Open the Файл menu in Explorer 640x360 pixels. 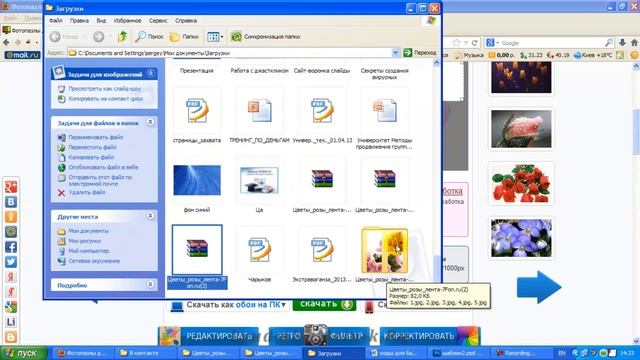pyautogui.click(x=56, y=20)
